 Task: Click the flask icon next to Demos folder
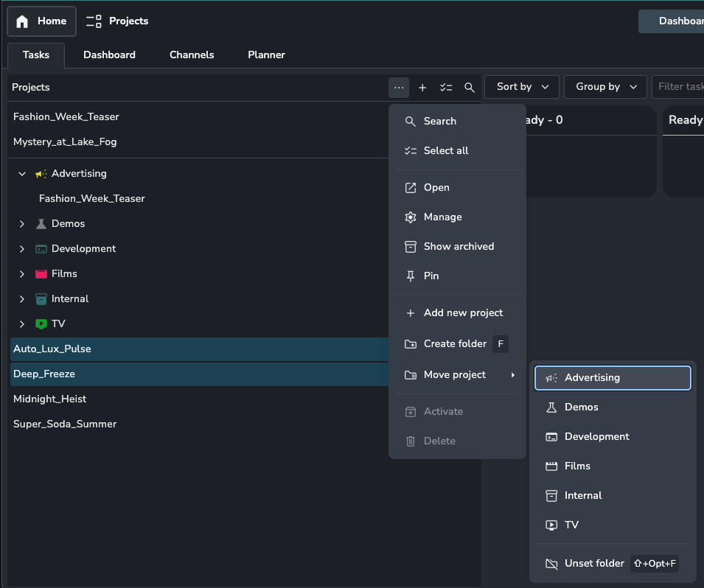point(41,223)
